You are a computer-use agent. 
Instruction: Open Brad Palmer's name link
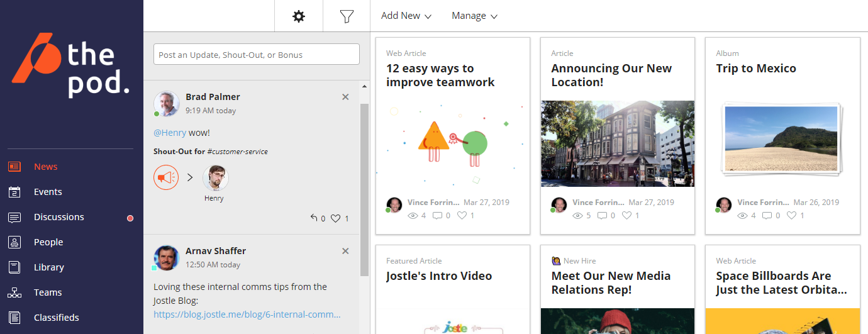coord(213,97)
